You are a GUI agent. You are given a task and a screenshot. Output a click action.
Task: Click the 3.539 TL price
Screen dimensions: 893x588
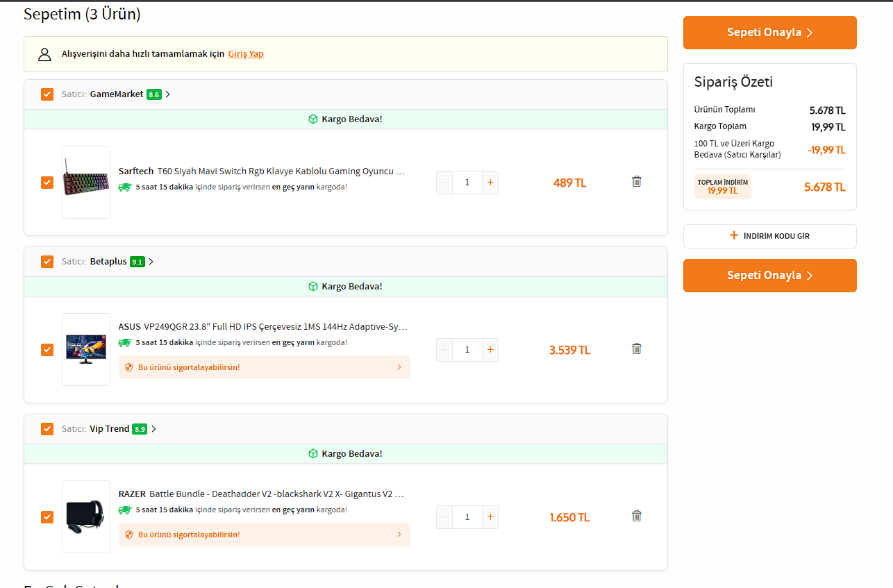(570, 351)
